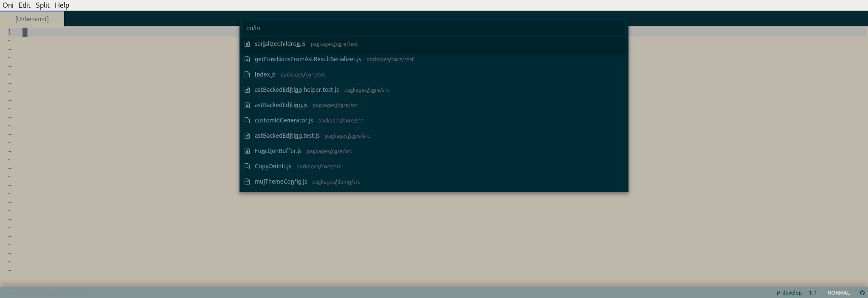The height and width of the screenshot is (298, 868).
Task: Open astBackedEditing-helper.test.js result
Action: pyautogui.click(x=434, y=90)
